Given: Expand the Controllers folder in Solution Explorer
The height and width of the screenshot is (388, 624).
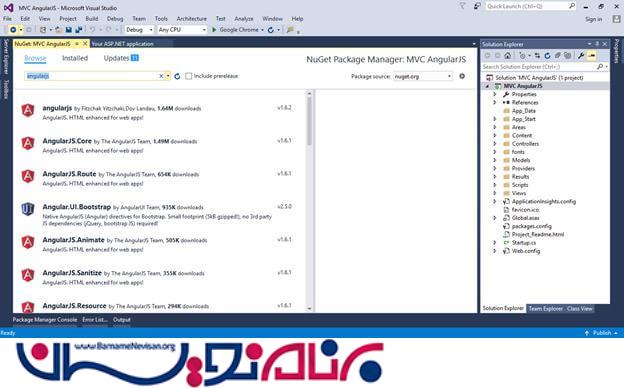Looking at the screenshot, I should pyautogui.click(x=495, y=144).
